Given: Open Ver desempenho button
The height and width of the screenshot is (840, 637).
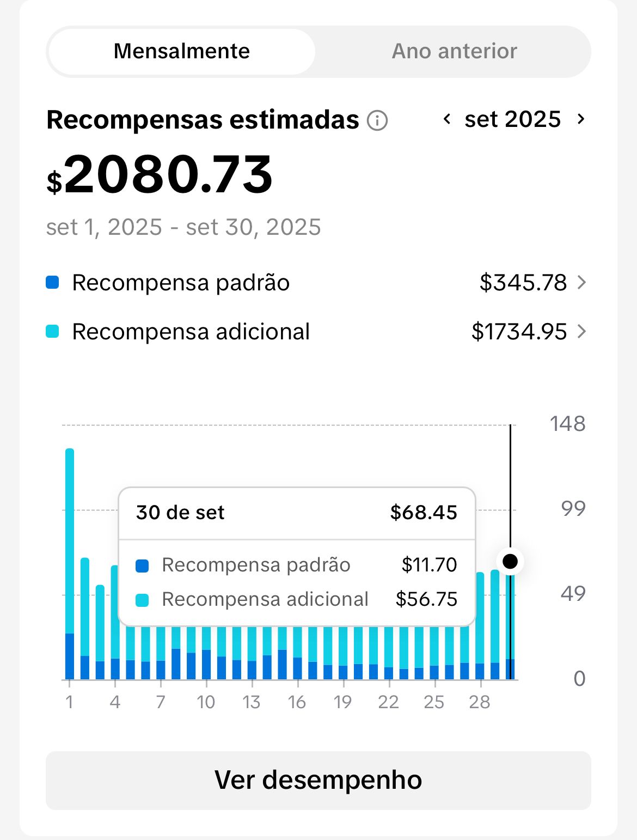Looking at the screenshot, I should [318, 780].
